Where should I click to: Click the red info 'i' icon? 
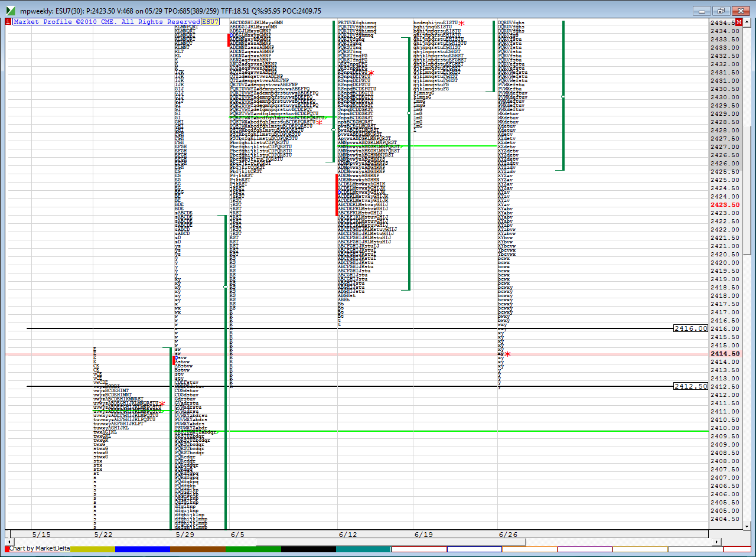8,22
